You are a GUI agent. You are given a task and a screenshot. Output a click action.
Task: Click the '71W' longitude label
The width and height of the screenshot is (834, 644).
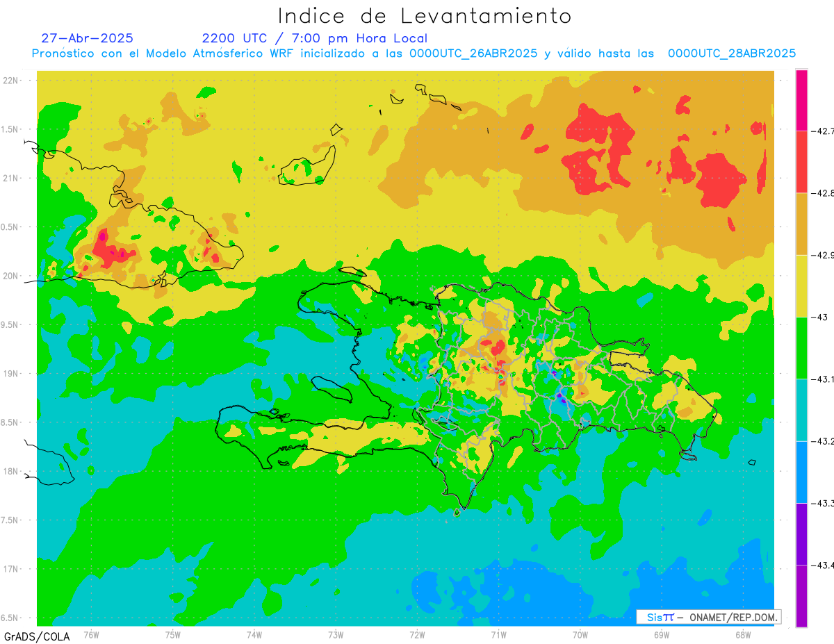(x=498, y=634)
